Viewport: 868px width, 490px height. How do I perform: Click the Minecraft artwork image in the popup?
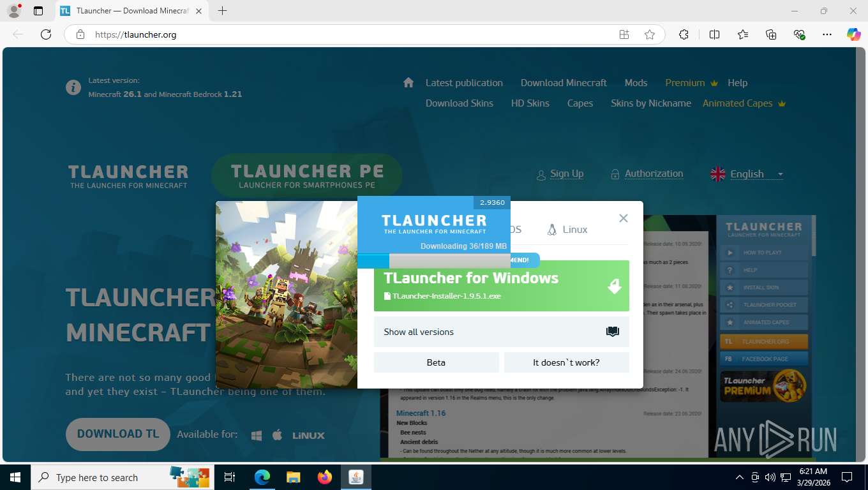click(287, 295)
